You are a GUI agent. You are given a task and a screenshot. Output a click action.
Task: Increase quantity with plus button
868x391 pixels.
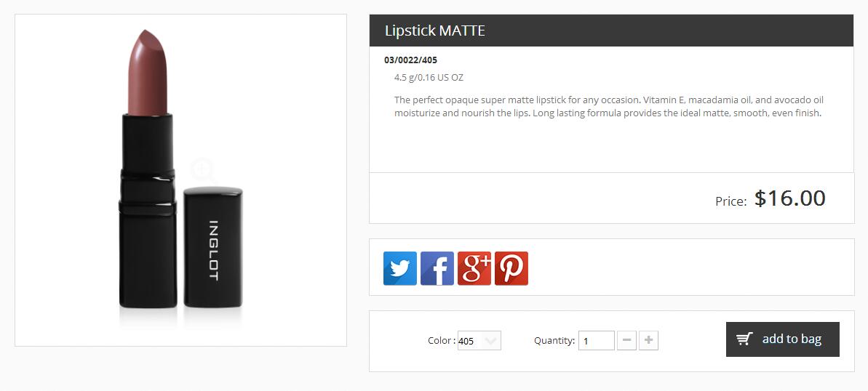point(648,340)
